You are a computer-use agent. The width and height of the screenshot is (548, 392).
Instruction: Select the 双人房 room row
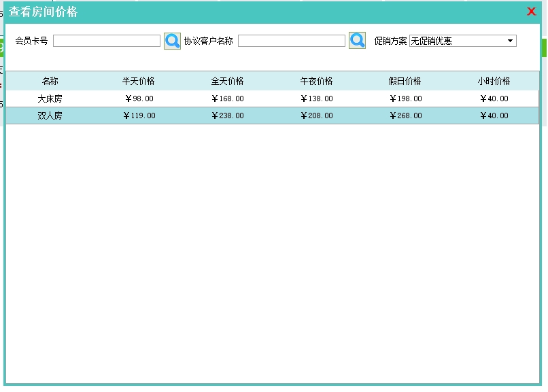(x=50, y=115)
